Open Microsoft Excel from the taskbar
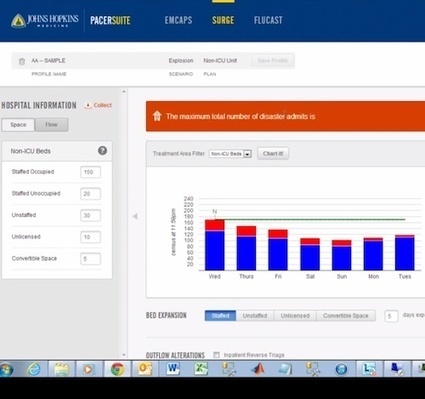 pyautogui.click(x=201, y=369)
